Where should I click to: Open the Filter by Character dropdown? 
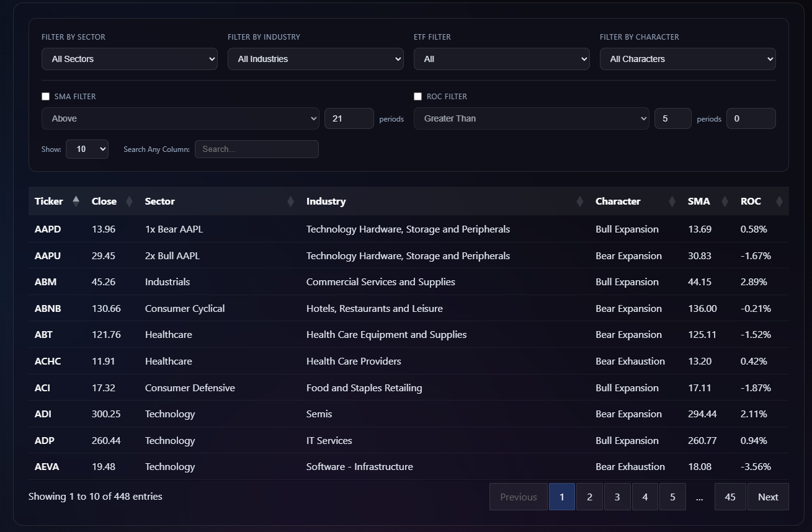pos(687,59)
